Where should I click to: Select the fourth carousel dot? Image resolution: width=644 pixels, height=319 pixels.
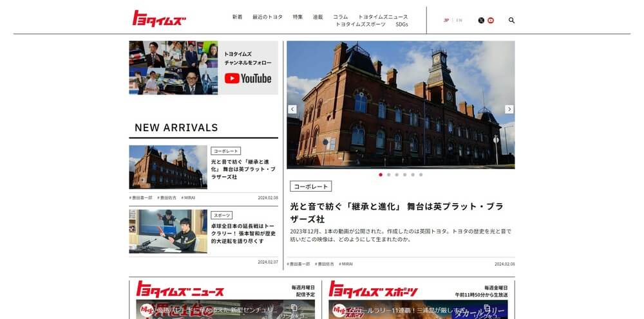click(404, 175)
